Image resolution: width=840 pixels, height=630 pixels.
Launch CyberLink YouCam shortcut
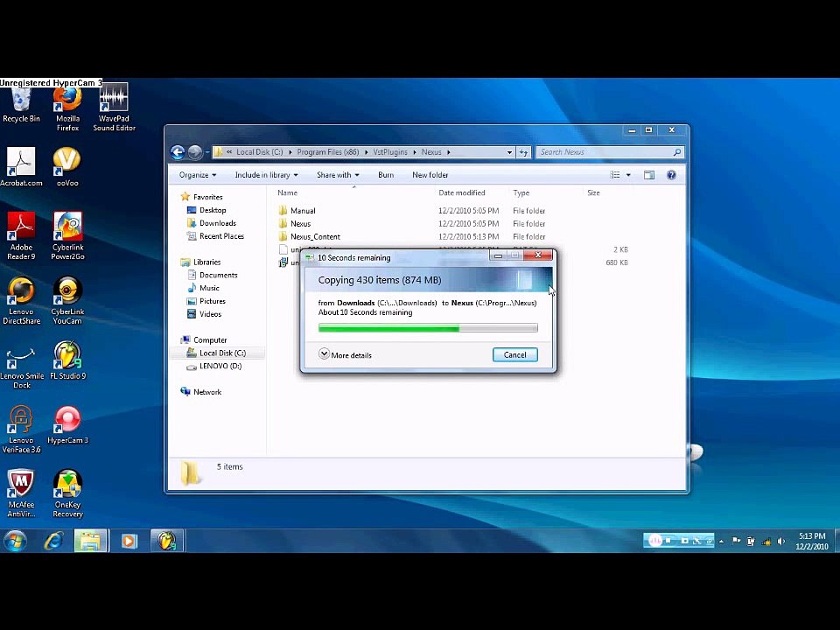(x=67, y=300)
